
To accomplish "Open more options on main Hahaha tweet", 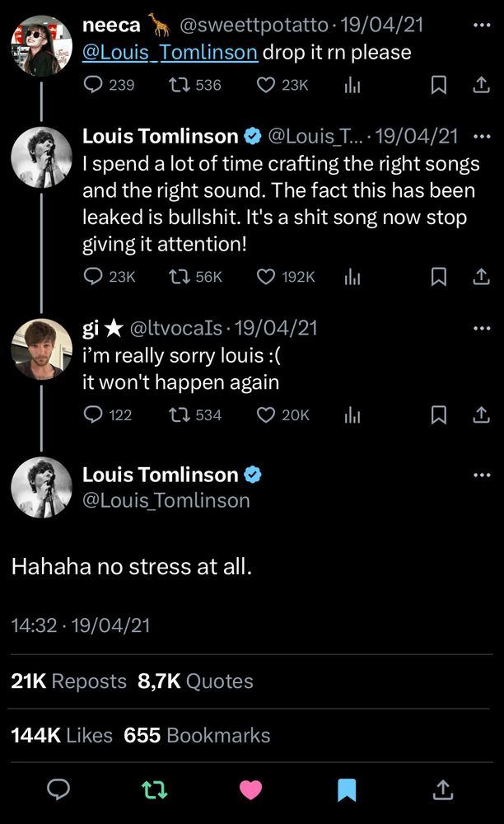I will [482, 475].
